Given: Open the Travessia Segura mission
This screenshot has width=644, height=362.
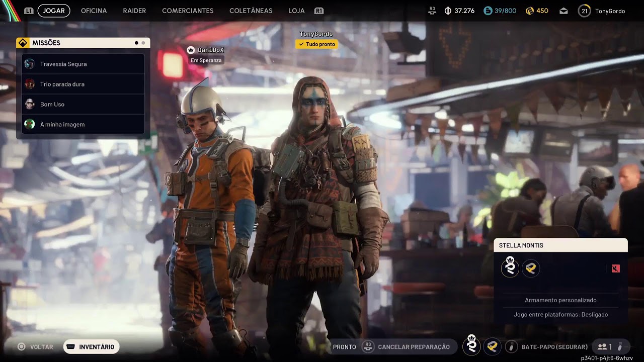Looking at the screenshot, I should [84, 64].
